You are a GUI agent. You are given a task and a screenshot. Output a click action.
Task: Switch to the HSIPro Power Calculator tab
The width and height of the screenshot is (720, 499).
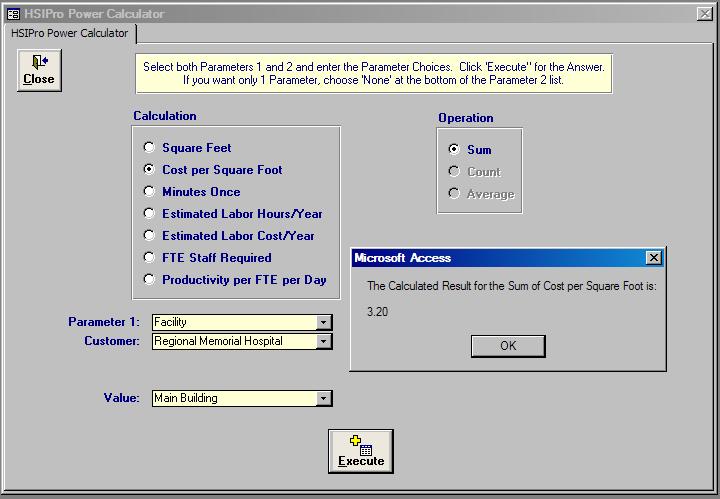(69, 33)
